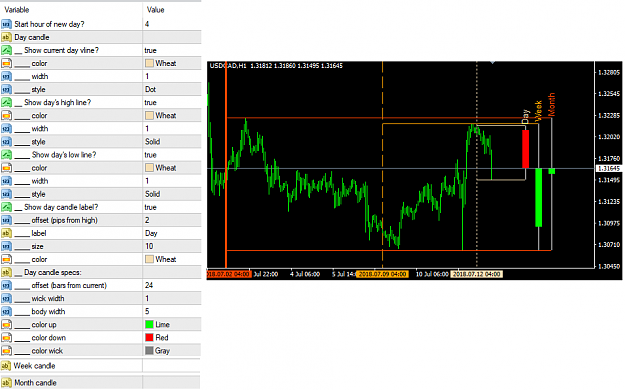Viewport: 625px width, 390px height.
Task: Select the 'offset (bars from current)' row text
Action: [x=69, y=286]
